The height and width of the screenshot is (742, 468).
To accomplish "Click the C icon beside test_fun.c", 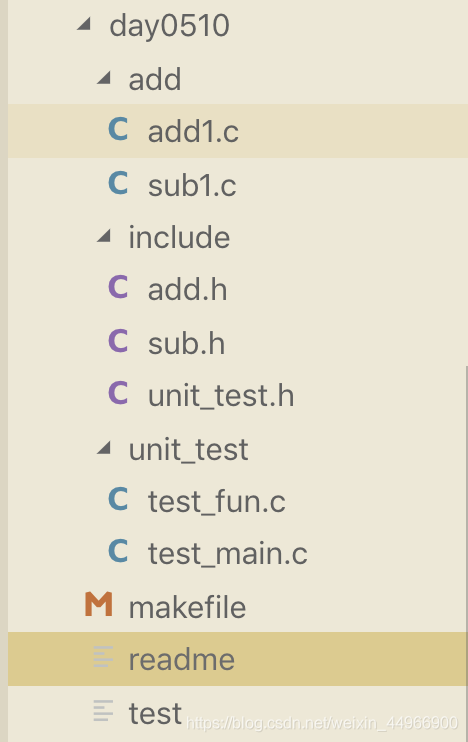I will [118, 499].
